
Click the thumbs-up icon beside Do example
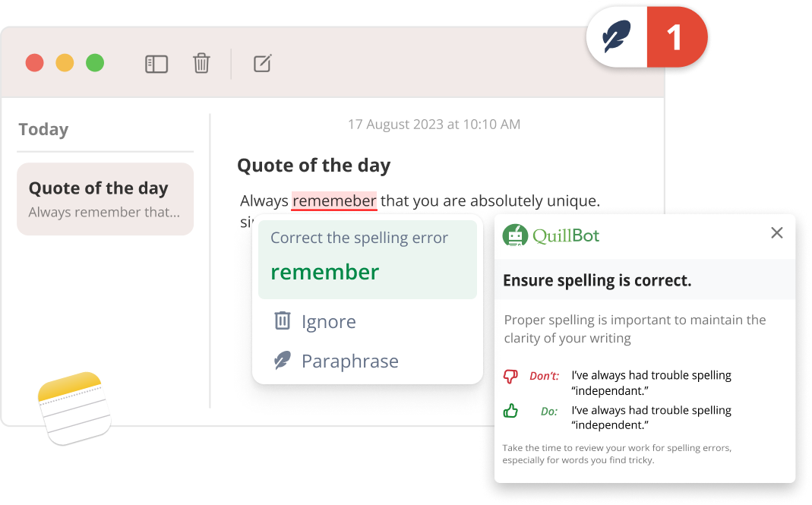(x=511, y=410)
